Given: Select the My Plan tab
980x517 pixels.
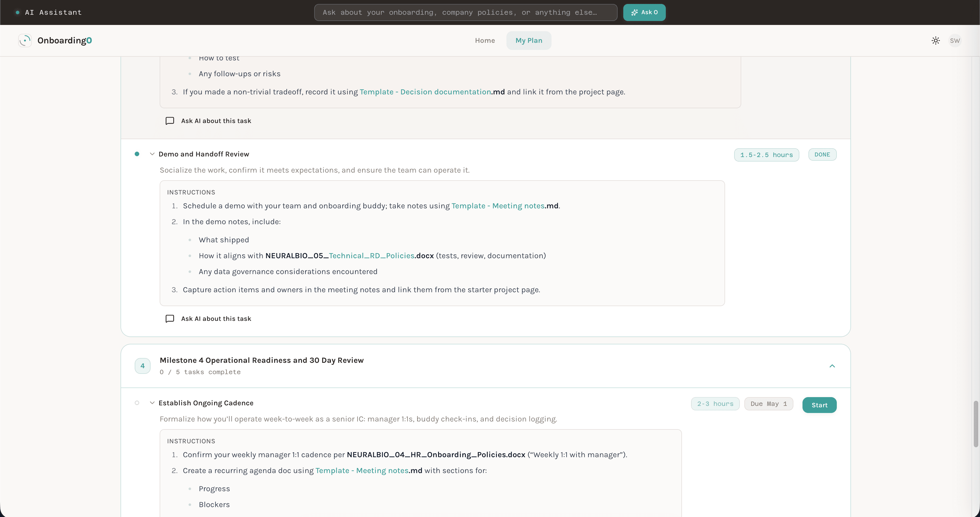Looking at the screenshot, I should pyautogui.click(x=529, y=40).
